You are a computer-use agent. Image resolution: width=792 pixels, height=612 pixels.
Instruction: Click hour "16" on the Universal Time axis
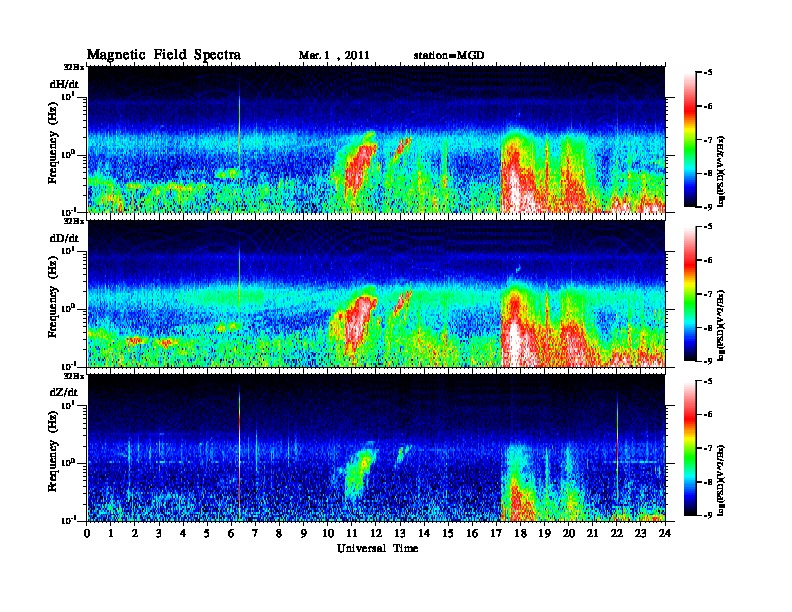pos(472,533)
